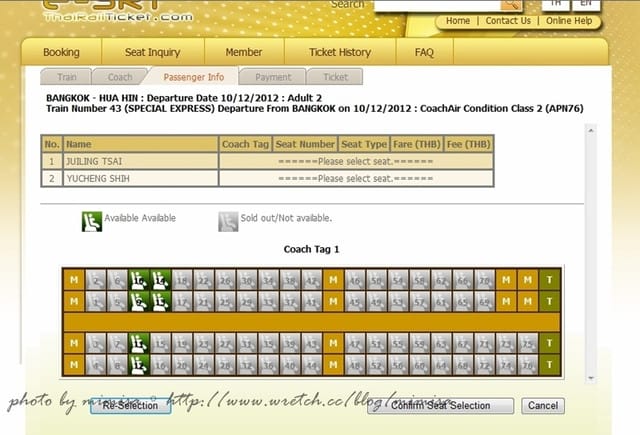The width and height of the screenshot is (640, 435).
Task: Click the green Available legend seat icon
Action: 92,222
